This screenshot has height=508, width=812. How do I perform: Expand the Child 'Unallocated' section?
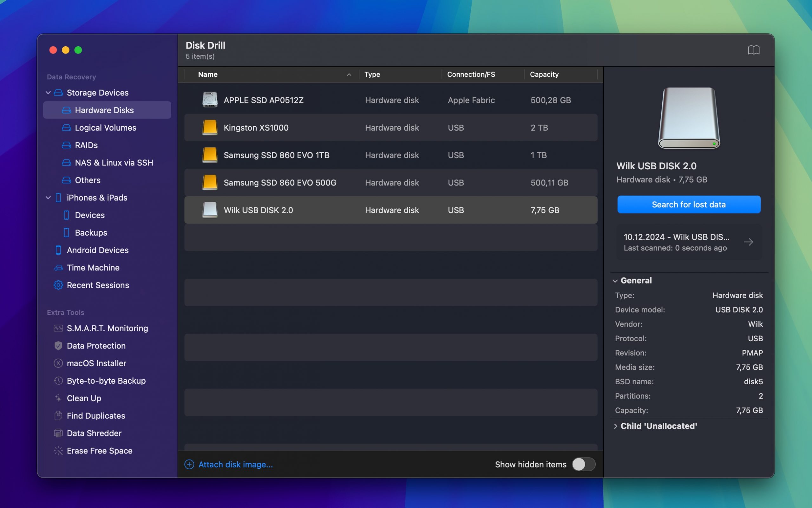coord(615,426)
